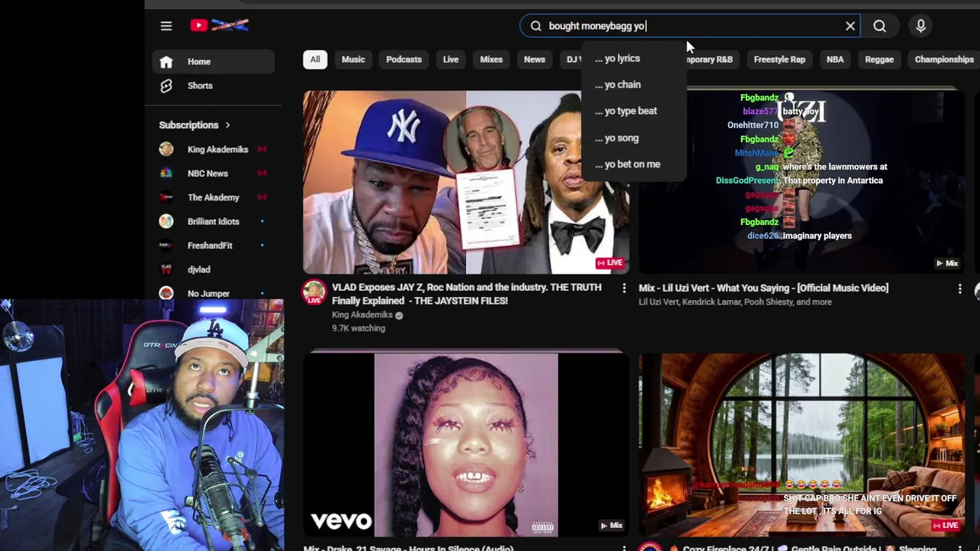Image resolution: width=980 pixels, height=551 pixels.
Task: Open NBC News subscription channel
Action: click(x=214, y=173)
